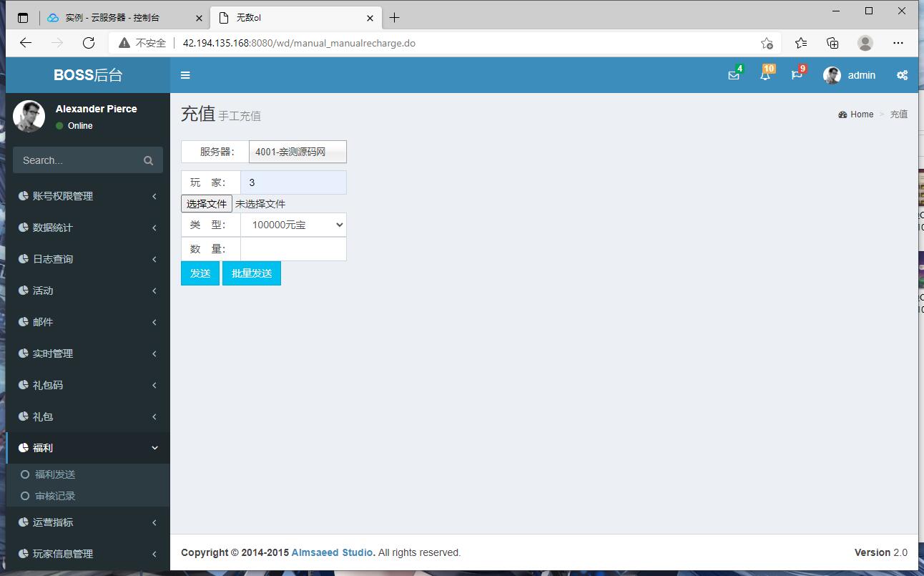Viewport: 924px width, 576px height.
Task: Open the 服务器 selector showing 4001-亲测源码网
Action: 297,152
